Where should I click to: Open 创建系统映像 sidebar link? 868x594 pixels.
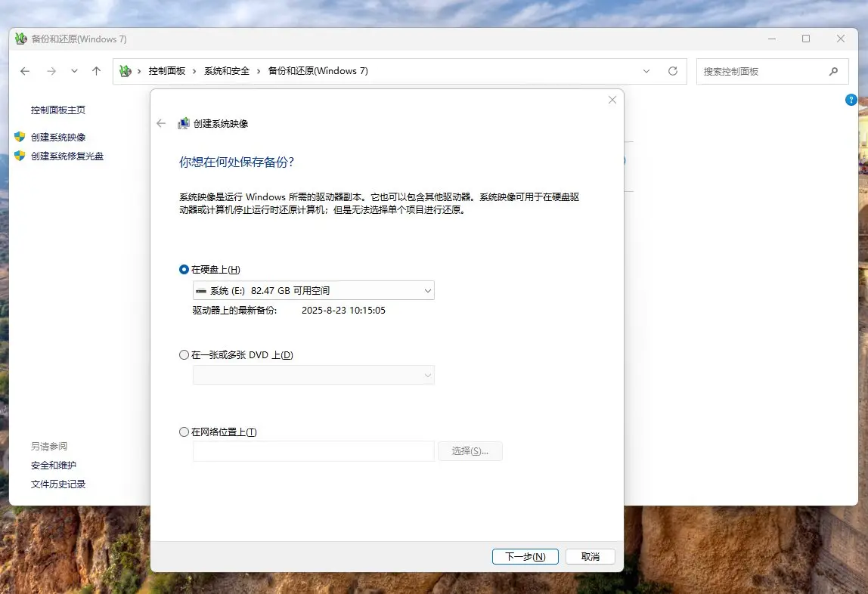tap(58, 137)
